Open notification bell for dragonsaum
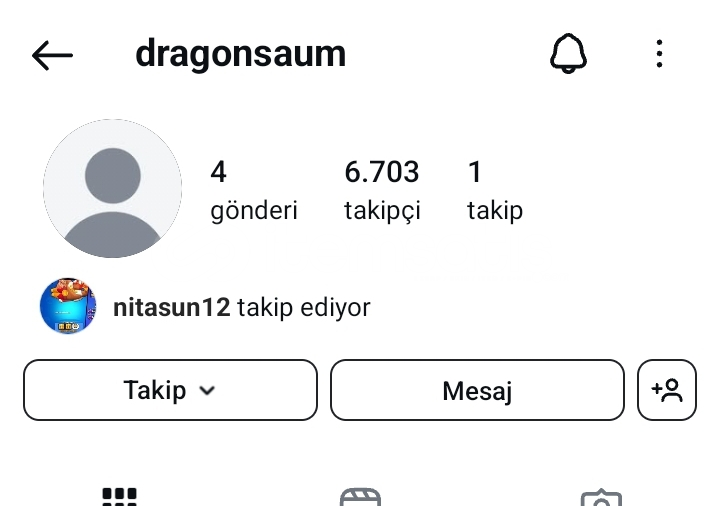 (x=568, y=53)
